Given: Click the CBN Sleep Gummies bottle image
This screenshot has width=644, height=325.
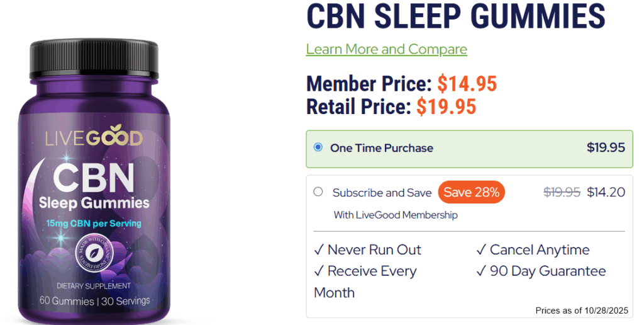Looking at the screenshot, I should point(94,181).
